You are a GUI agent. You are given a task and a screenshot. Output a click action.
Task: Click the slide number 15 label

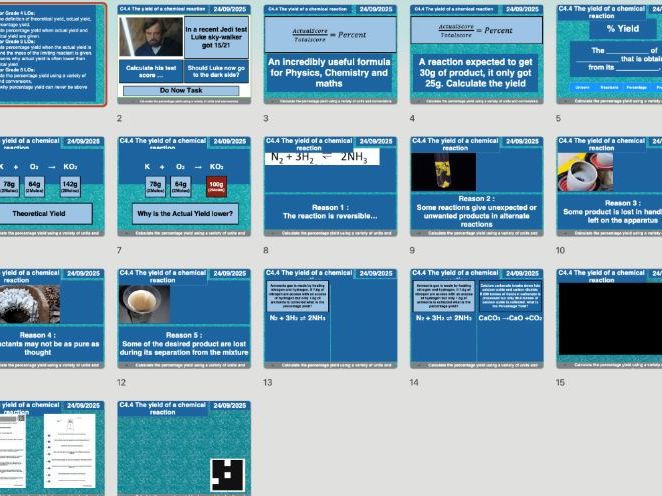point(560,382)
